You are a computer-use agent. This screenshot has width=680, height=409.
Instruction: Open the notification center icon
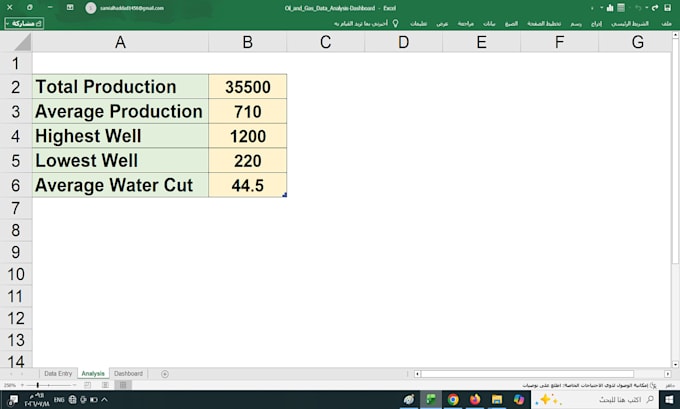coord(13,399)
